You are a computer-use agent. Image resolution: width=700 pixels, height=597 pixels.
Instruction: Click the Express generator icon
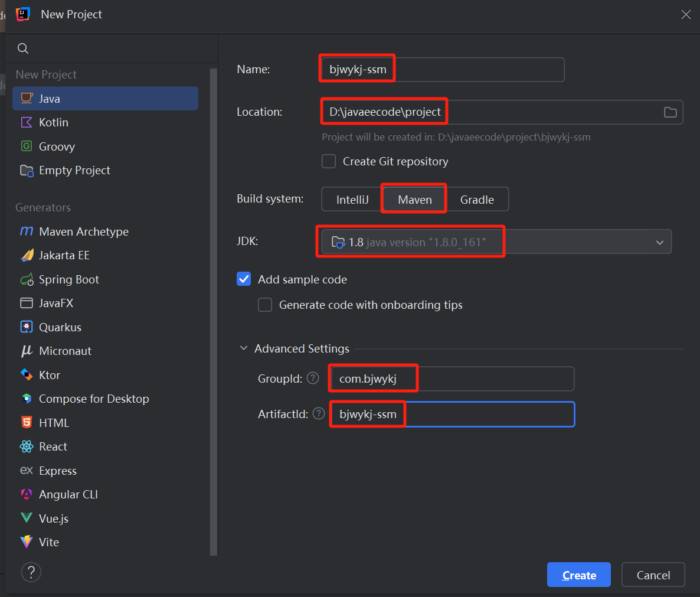click(27, 471)
